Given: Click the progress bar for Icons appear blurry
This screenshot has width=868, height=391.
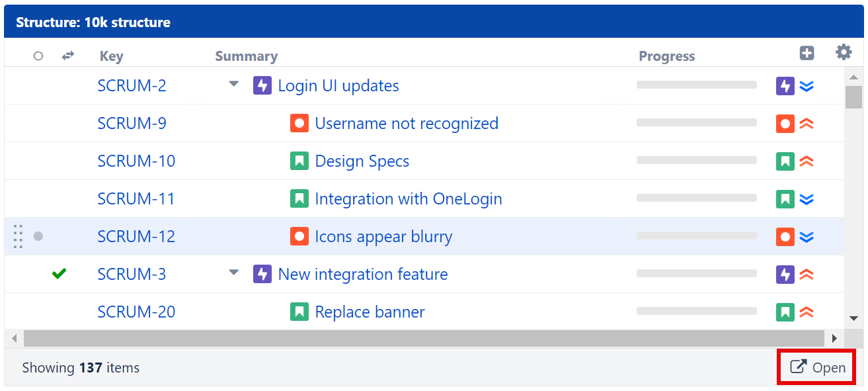Looking at the screenshot, I should point(696,236).
